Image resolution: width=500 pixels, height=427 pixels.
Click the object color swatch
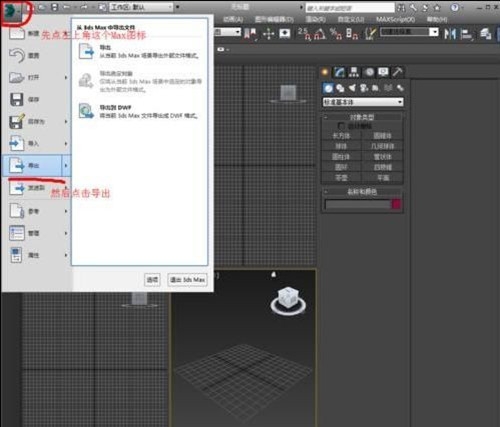(x=396, y=204)
